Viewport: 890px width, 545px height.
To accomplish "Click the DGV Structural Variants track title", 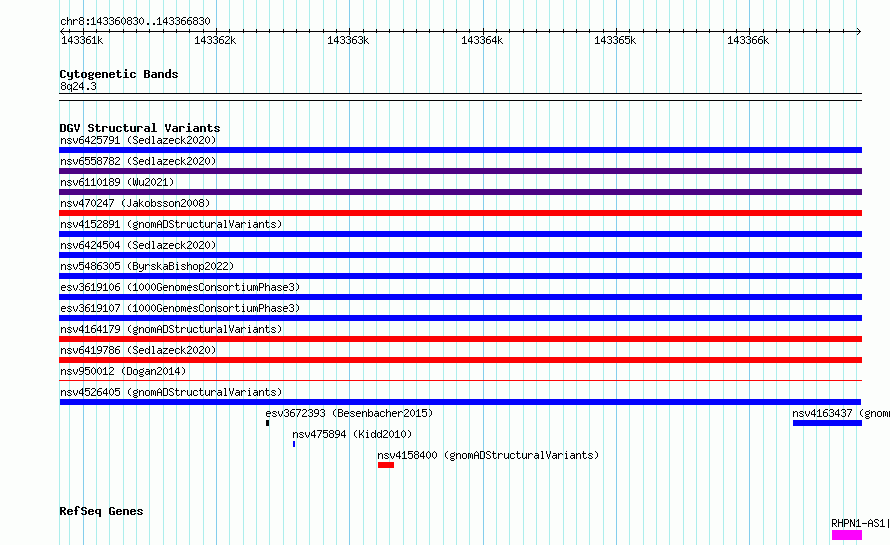I will (140, 128).
